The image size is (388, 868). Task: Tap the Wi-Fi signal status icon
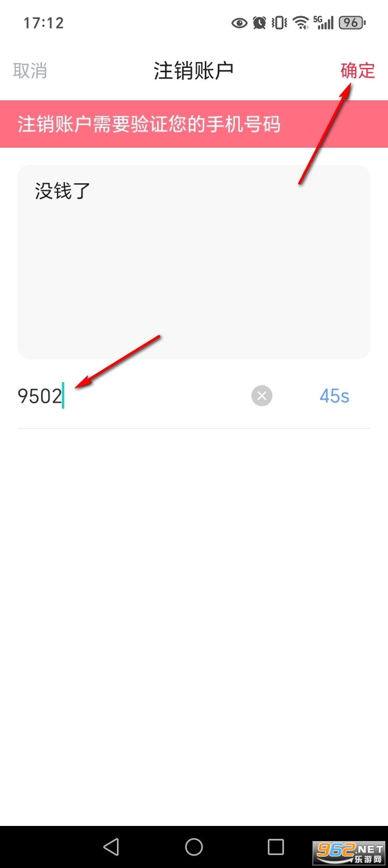coord(301,23)
